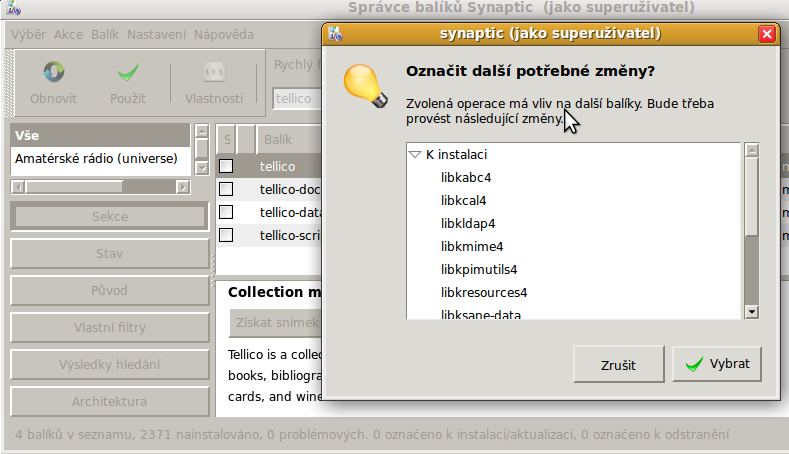Close the synaptic dialog with red X
This screenshot has height=454, width=789.
click(767, 34)
